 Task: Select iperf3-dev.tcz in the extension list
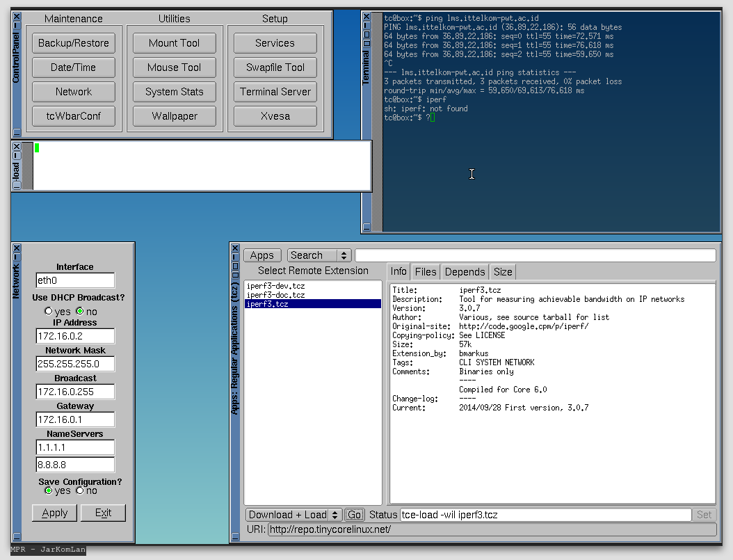point(275,286)
